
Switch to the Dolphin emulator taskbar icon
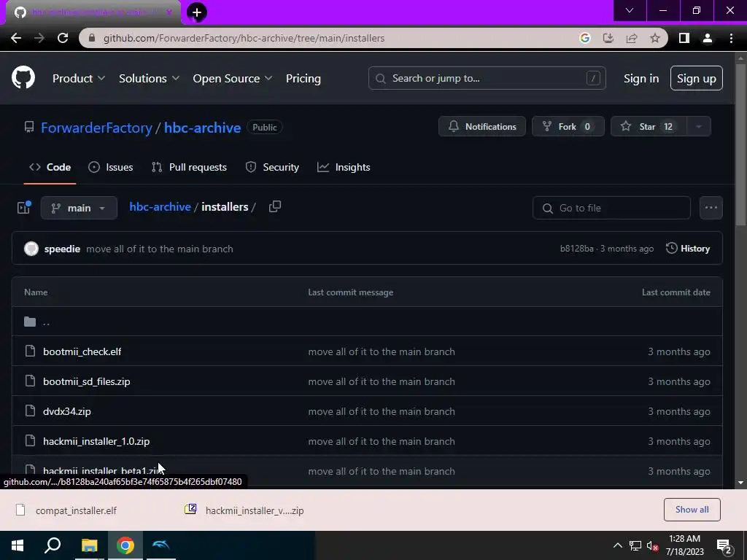click(161, 545)
